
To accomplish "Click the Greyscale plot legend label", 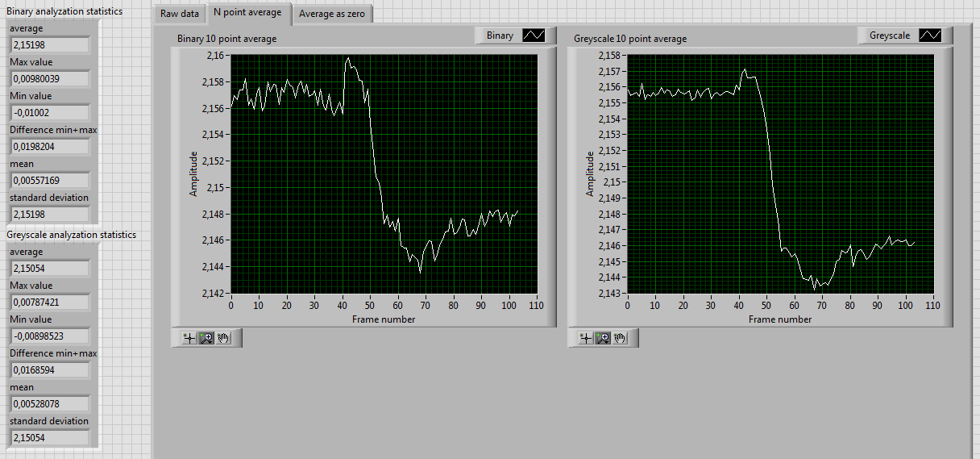I will [890, 35].
